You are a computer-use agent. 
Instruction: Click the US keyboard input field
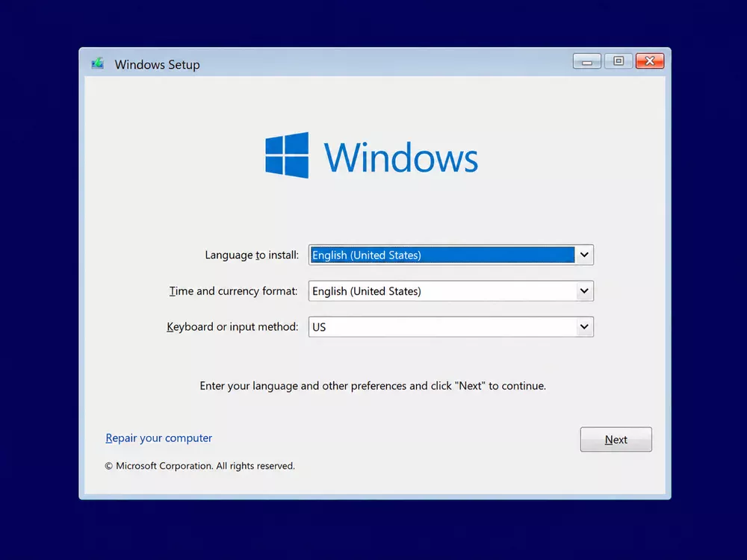click(450, 327)
